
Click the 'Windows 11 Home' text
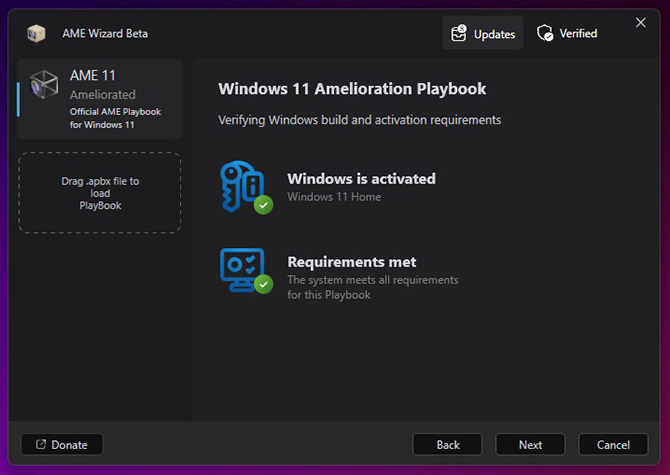click(334, 197)
